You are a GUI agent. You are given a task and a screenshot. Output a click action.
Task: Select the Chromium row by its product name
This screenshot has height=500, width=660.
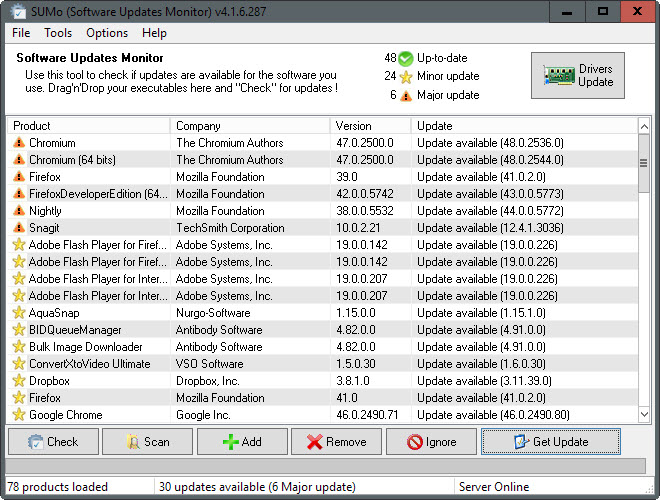[x=52, y=143]
